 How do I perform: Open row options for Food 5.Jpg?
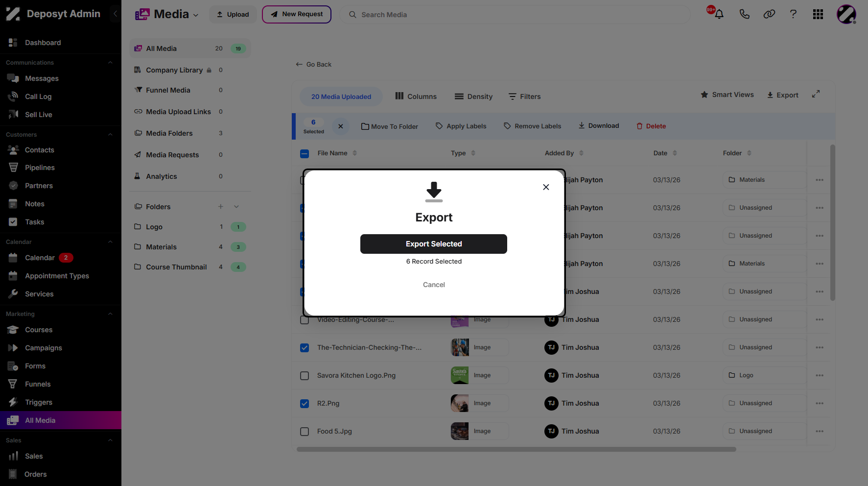pyautogui.click(x=820, y=431)
